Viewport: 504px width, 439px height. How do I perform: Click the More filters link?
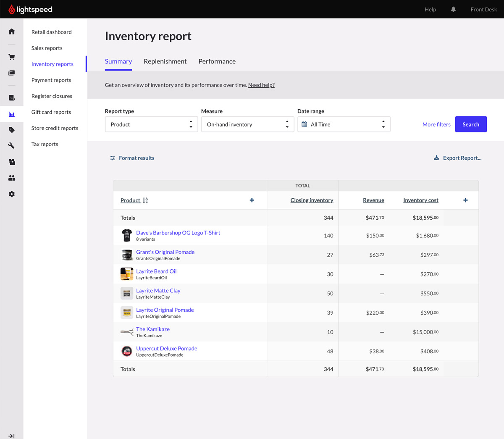(x=436, y=124)
